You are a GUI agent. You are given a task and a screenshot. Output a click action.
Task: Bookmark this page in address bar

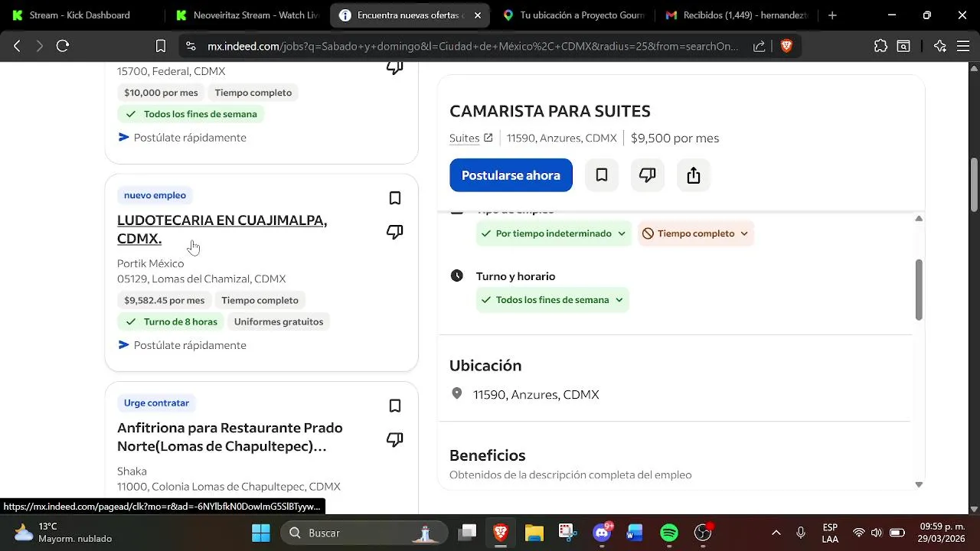(161, 46)
